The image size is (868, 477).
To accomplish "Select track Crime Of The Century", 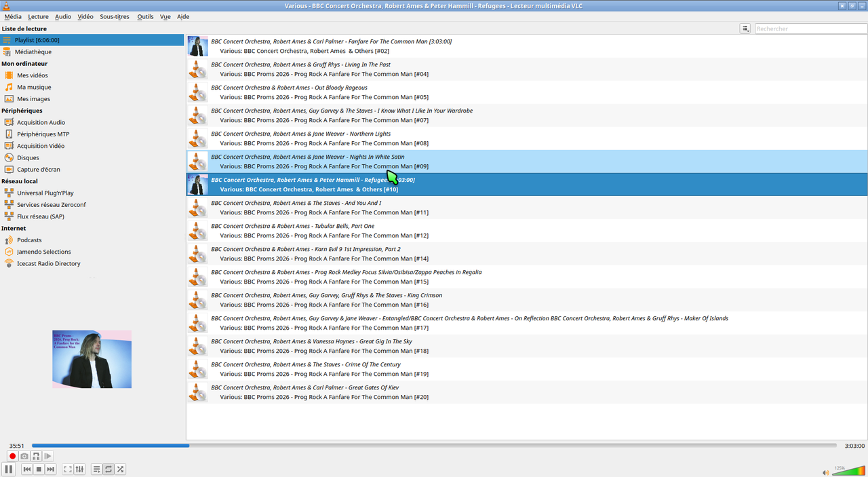I will coord(527,369).
